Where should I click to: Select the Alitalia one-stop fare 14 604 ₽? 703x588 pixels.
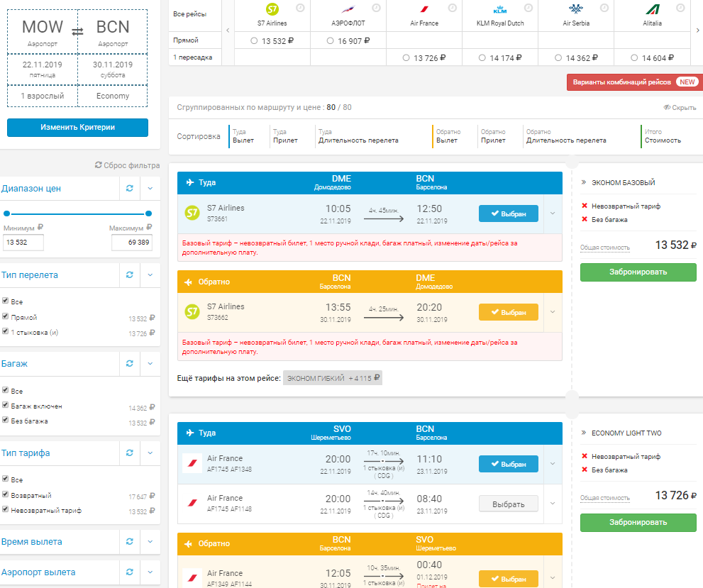634,58
